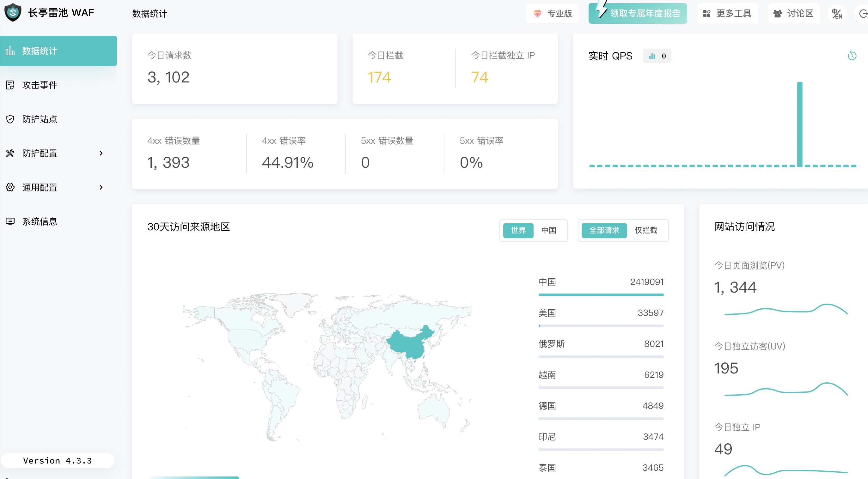Click the QPS history clock icon
Image resolution: width=868 pixels, height=479 pixels.
(x=852, y=56)
